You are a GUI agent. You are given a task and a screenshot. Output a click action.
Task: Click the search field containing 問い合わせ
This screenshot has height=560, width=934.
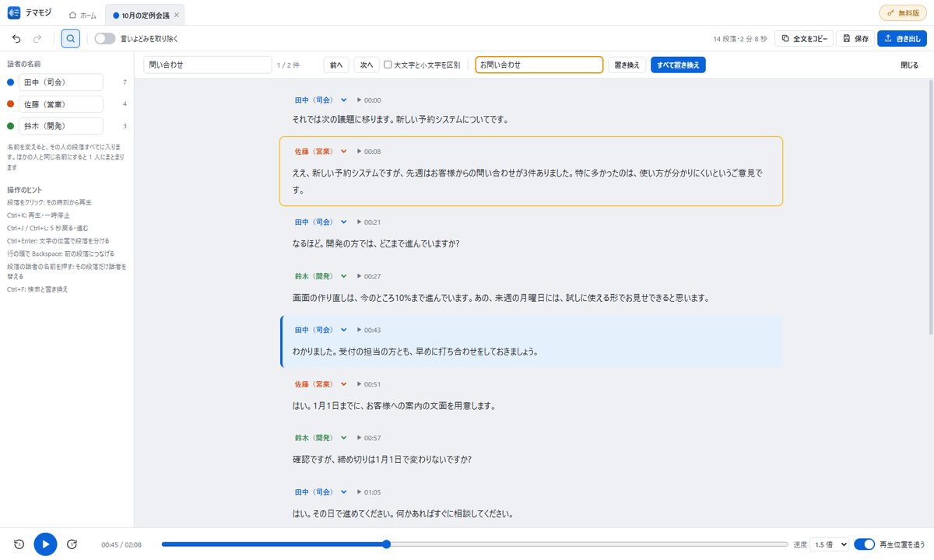[x=208, y=65]
